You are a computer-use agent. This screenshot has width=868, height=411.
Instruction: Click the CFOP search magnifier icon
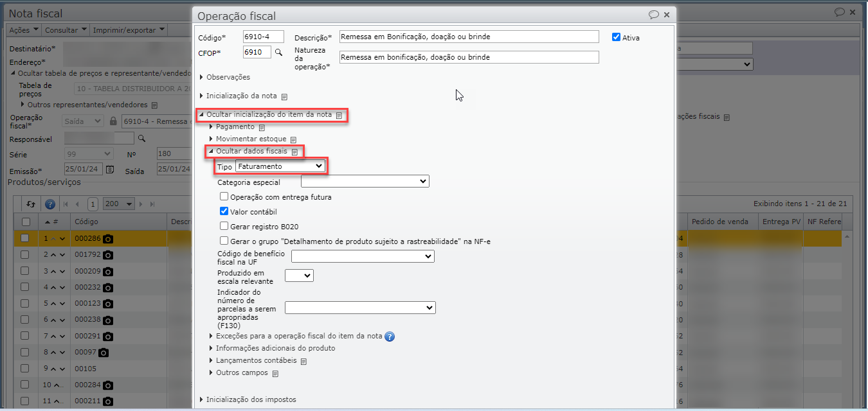click(x=278, y=52)
